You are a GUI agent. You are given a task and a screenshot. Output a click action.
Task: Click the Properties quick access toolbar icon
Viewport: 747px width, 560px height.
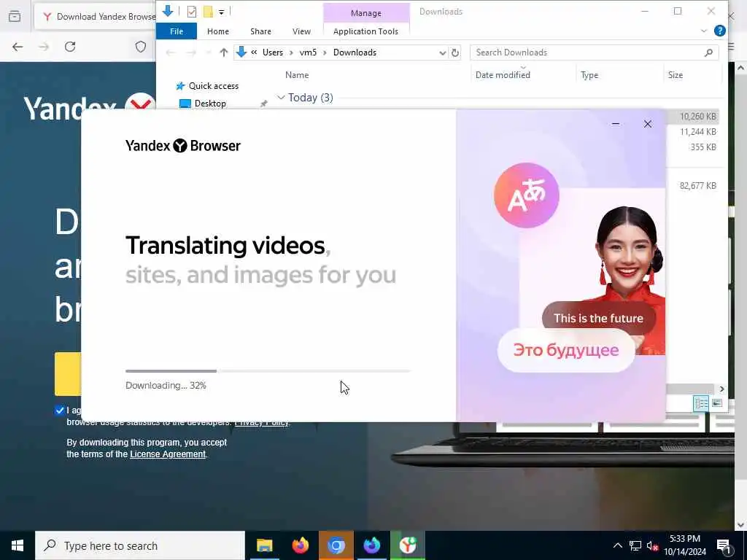coord(192,12)
